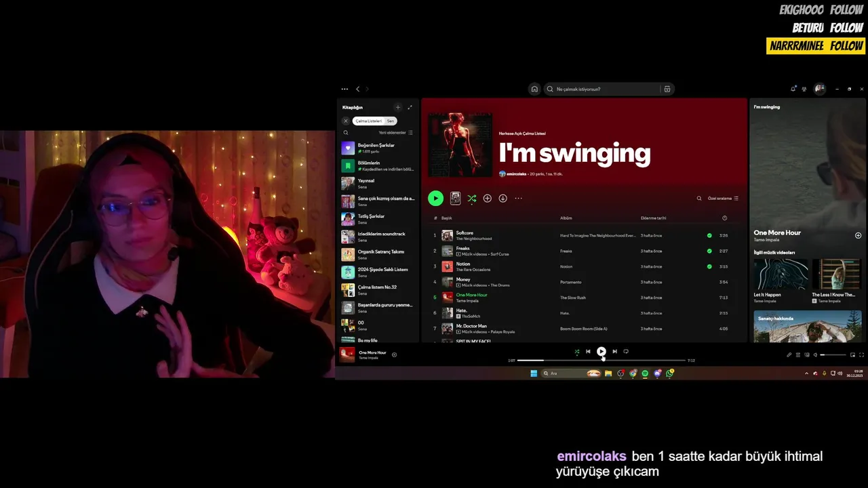868x488 pixels.
Task: Open the playlist cover image
Action: pos(460,145)
